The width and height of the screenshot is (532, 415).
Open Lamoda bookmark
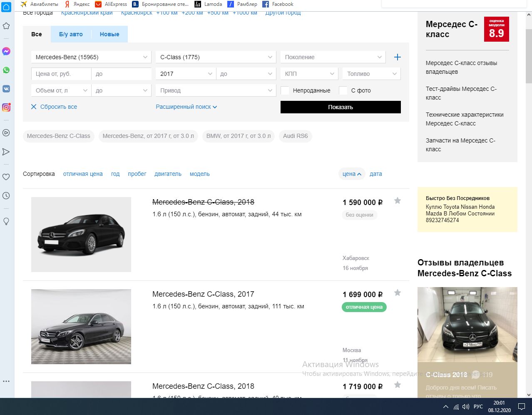[x=208, y=4]
